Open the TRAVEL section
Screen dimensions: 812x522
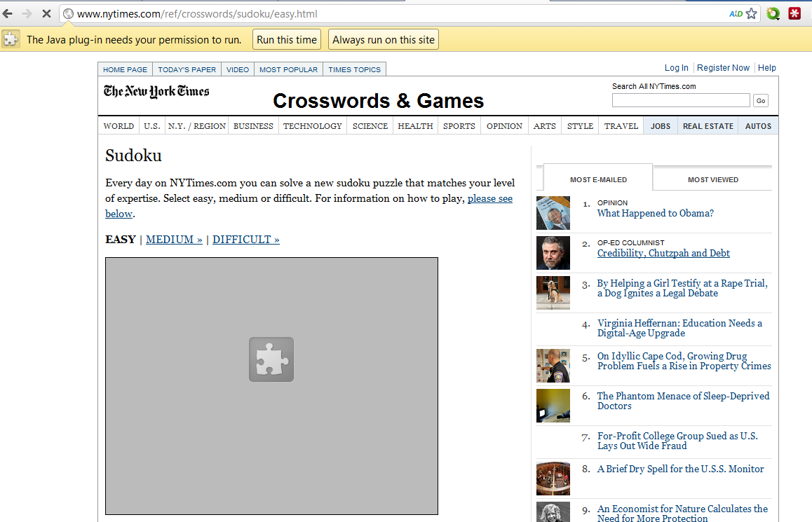[x=621, y=126]
